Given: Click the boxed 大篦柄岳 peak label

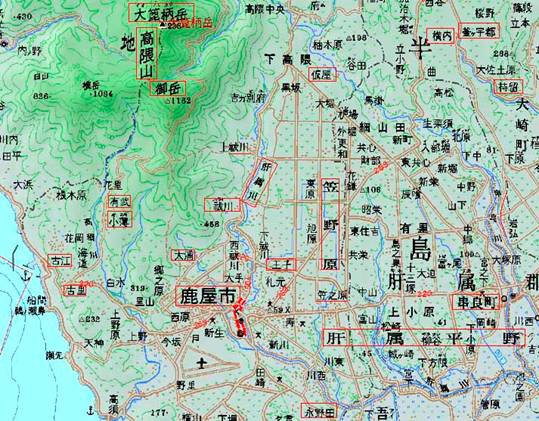Looking at the screenshot, I should click(161, 13).
